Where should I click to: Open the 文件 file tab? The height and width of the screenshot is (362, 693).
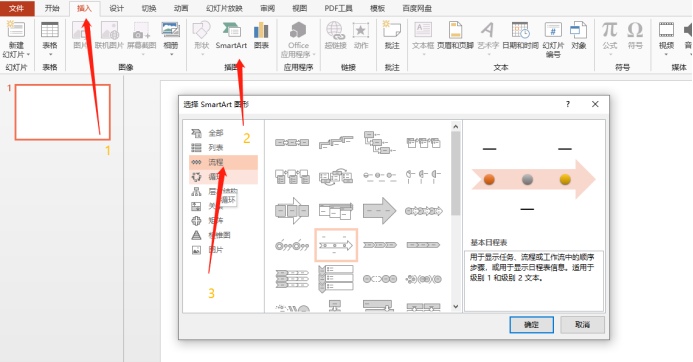pyautogui.click(x=17, y=8)
